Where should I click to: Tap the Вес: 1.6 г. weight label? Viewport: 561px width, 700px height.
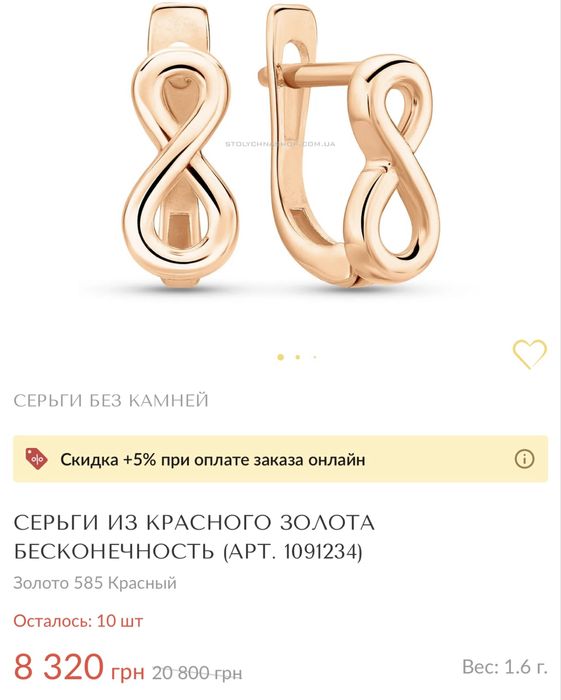coord(505,667)
